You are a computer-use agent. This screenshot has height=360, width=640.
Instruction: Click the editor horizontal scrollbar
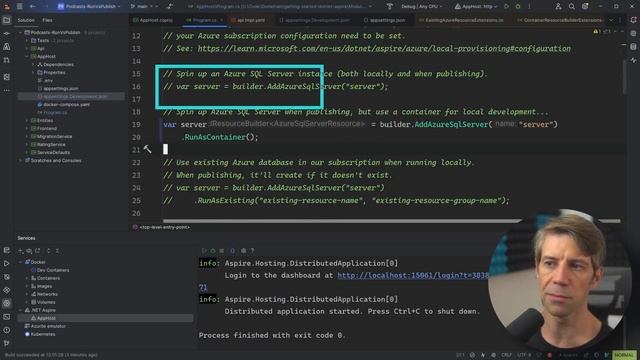pyautogui.click(x=391, y=221)
